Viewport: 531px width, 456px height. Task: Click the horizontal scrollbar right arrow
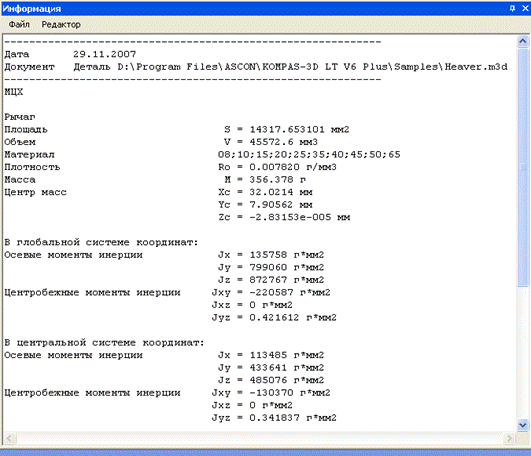pos(509,438)
